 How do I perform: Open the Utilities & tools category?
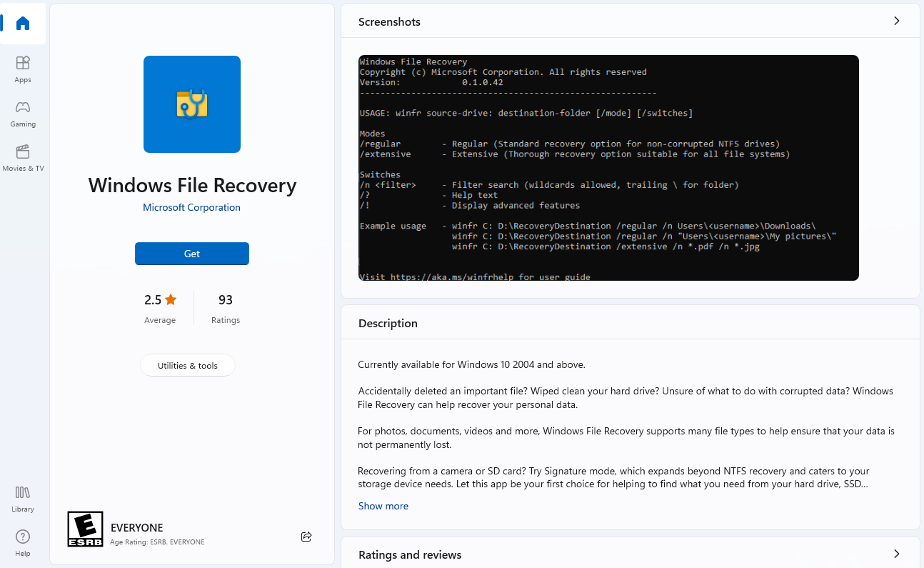187,365
